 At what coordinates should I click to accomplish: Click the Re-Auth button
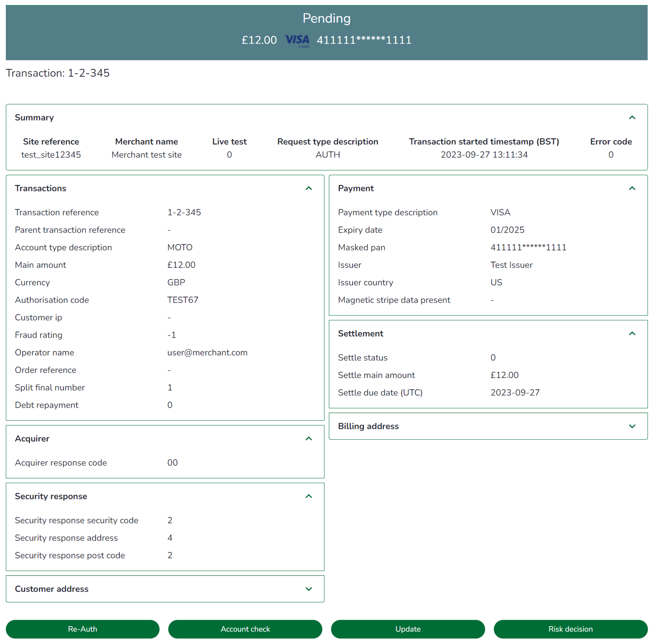pyautogui.click(x=83, y=629)
